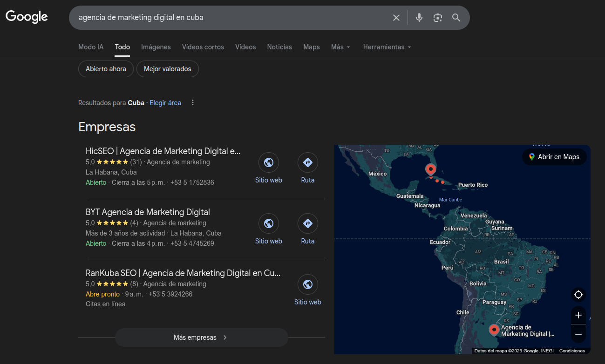
Task: Switch to the Maps tab
Action: pyautogui.click(x=311, y=47)
